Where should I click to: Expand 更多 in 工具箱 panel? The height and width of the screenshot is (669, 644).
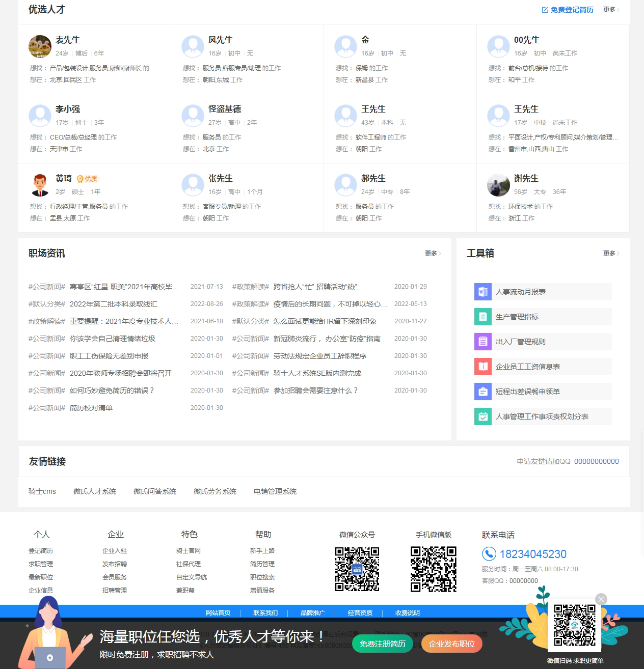click(x=611, y=253)
